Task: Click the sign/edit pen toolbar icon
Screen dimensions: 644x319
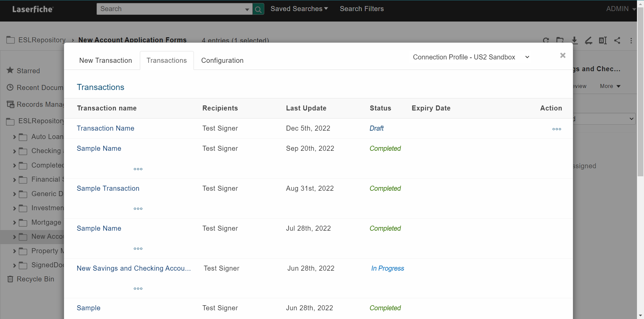Action: click(588, 40)
